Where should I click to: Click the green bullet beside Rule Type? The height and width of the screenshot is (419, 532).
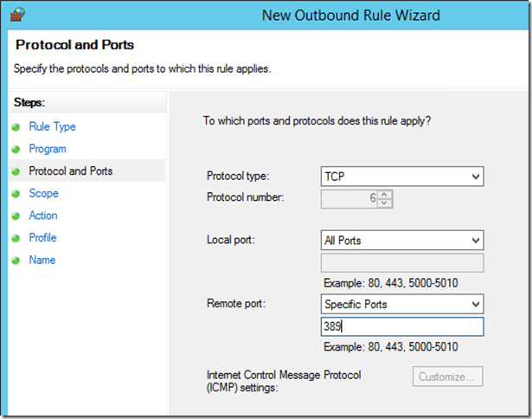click(x=16, y=127)
